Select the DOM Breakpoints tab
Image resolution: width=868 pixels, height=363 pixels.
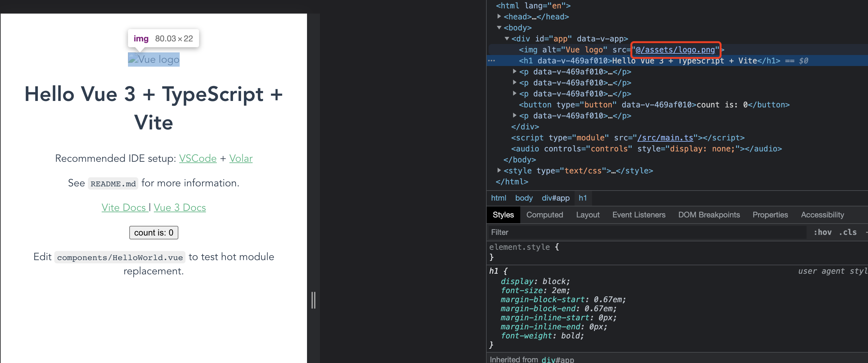(709, 214)
